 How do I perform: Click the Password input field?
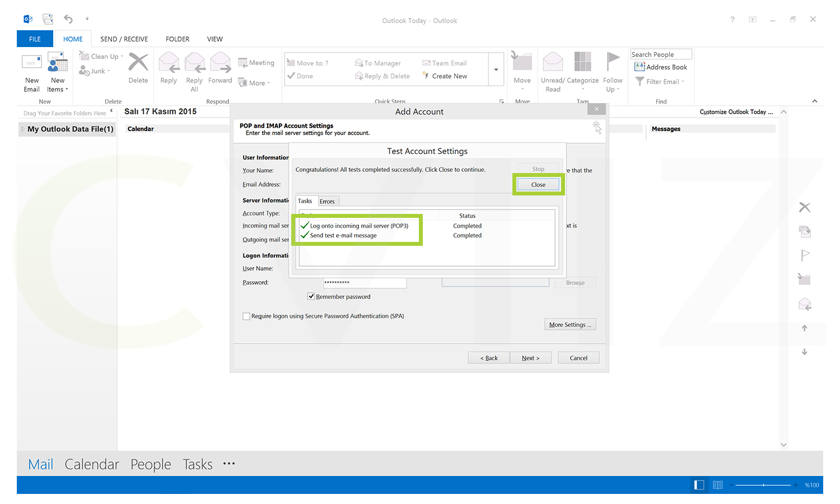365,283
